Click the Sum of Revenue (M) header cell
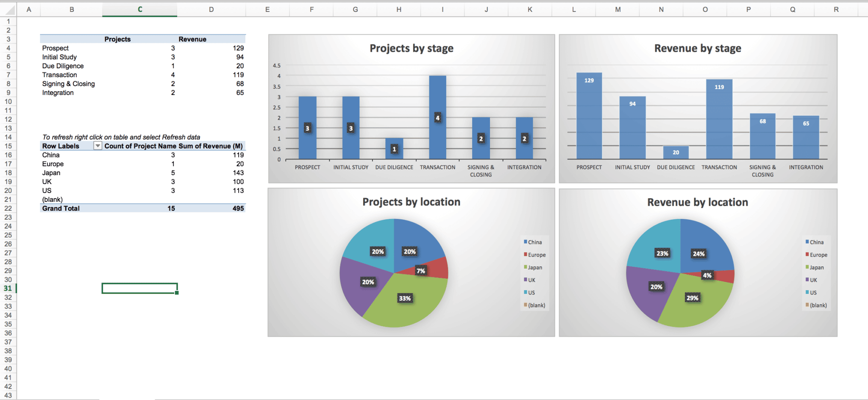The height and width of the screenshot is (400, 868). click(211, 146)
